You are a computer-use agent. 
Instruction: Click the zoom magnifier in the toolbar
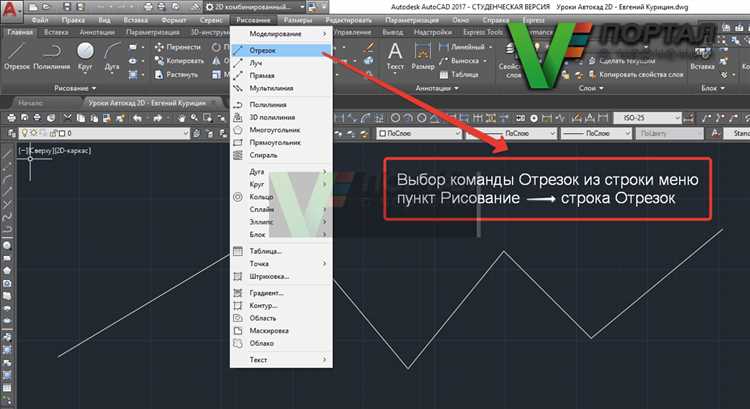pos(194,118)
